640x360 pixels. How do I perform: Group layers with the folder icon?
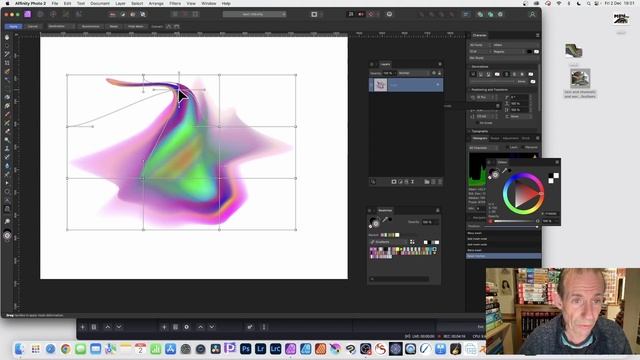pyautogui.click(x=427, y=182)
